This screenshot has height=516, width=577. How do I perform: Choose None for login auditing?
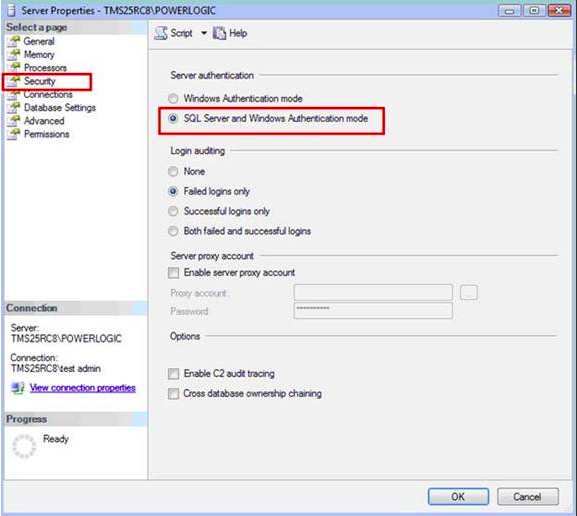click(x=173, y=172)
